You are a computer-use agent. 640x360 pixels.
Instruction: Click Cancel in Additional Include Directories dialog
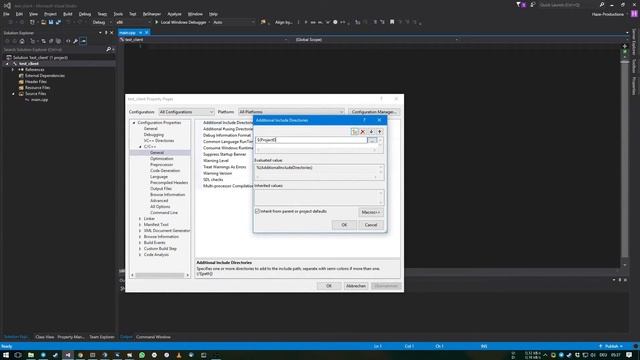coord(371,225)
